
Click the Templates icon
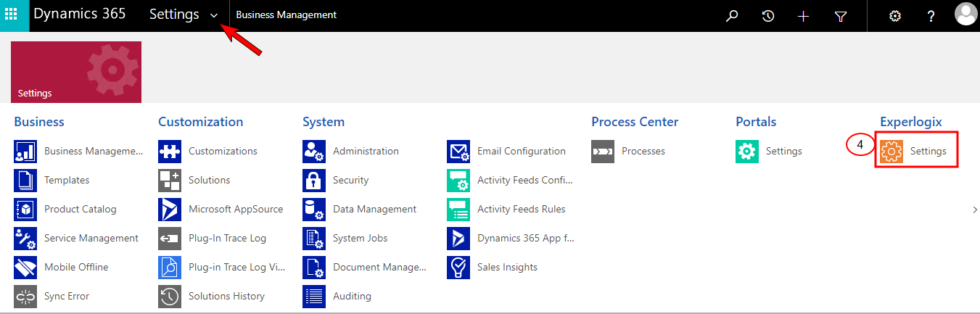pos(25,181)
